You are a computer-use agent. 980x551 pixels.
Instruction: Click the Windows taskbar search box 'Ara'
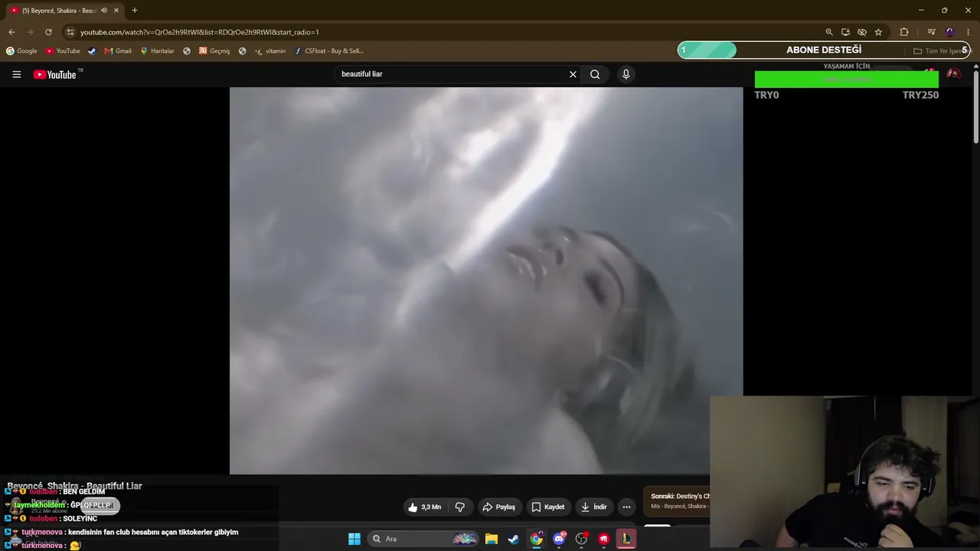click(424, 539)
